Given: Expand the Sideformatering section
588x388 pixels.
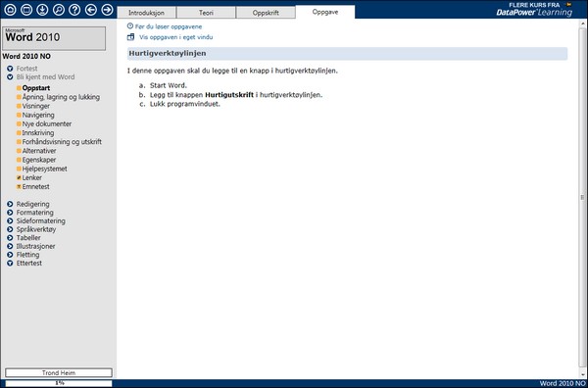Looking at the screenshot, I should pyautogui.click(x=10, y=221).
